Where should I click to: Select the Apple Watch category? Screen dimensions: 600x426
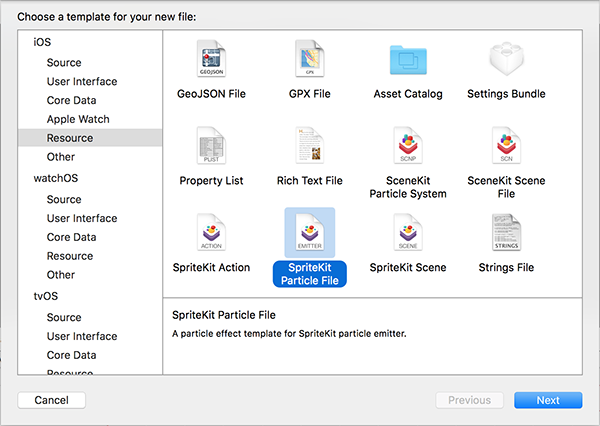click(78, 119)
